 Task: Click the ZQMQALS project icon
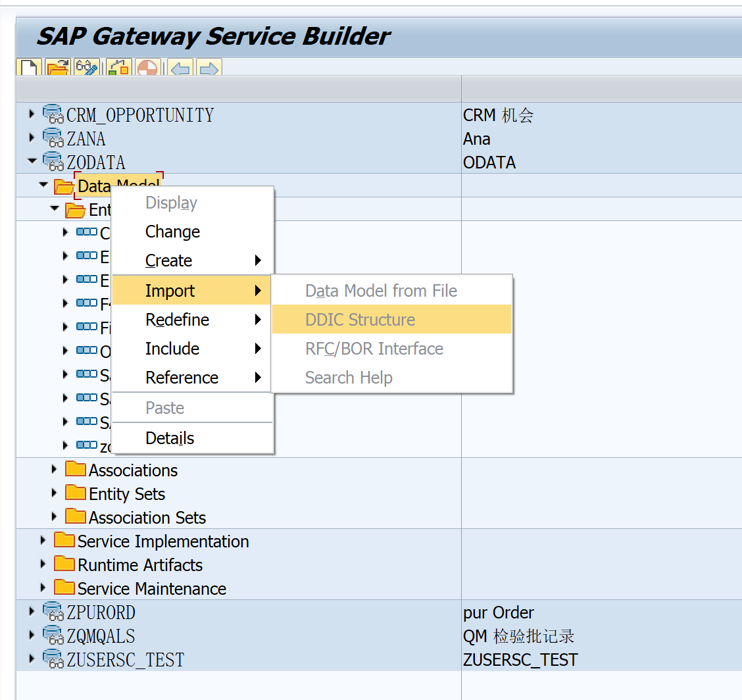tap(53, 635)
